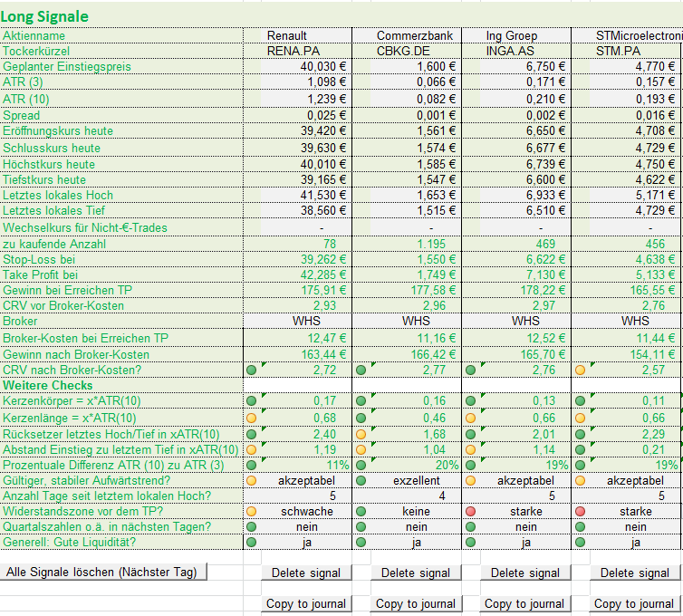Copy Renault signal to journal

(306, 603)
